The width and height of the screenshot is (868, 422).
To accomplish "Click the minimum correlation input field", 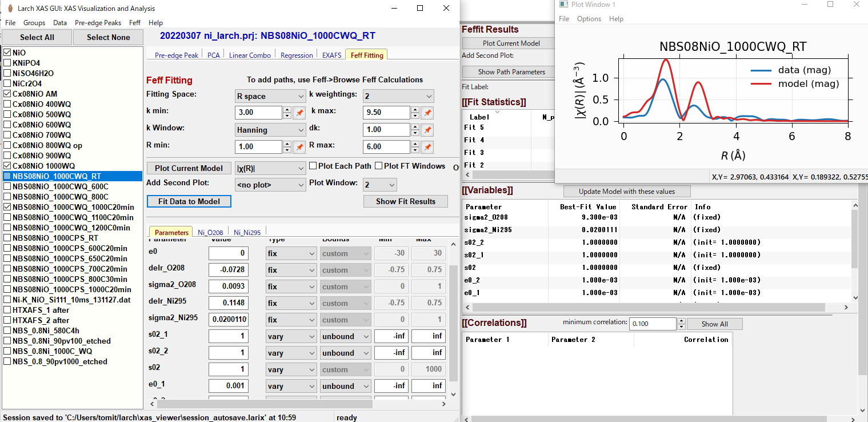I will [x=651, y=323].
